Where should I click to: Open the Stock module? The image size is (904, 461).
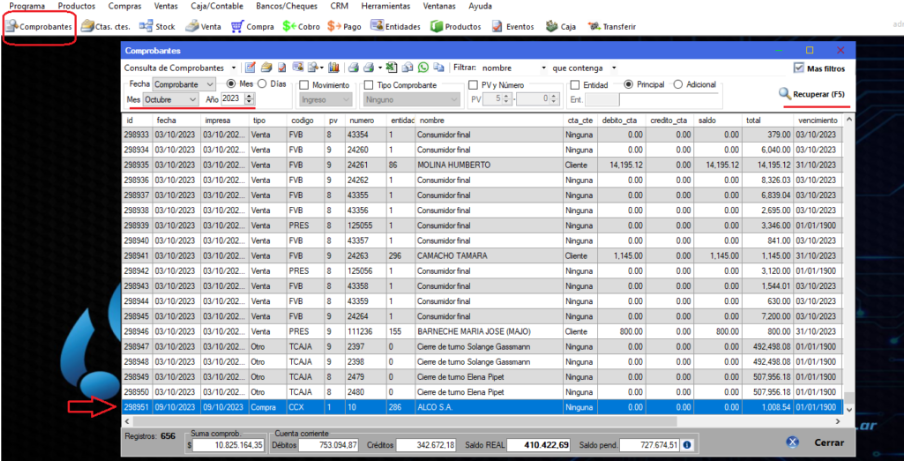pos(157,26)
